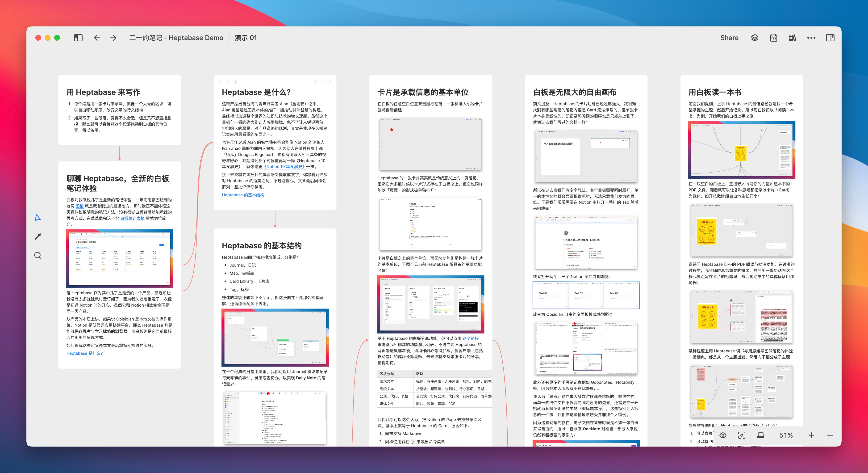
Task: Click the Journal，日记 bullet item
Action: pos(243,265)
